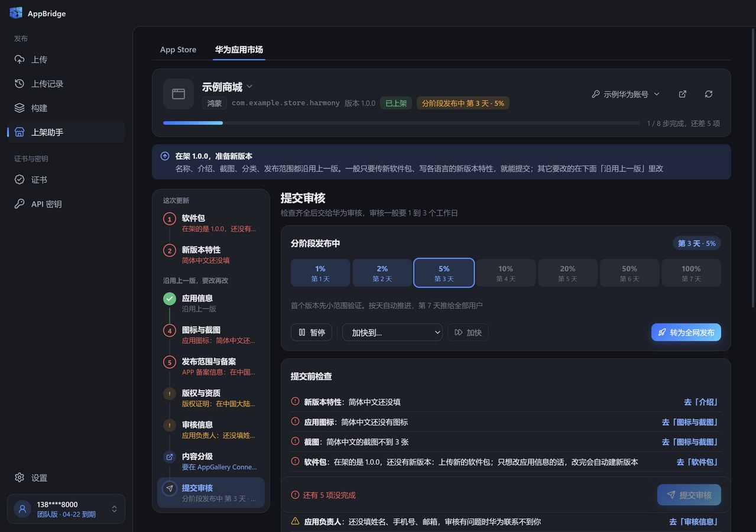756x532 pixels.
Task: Open app in external link icon
Action: [x=683, y=94]
